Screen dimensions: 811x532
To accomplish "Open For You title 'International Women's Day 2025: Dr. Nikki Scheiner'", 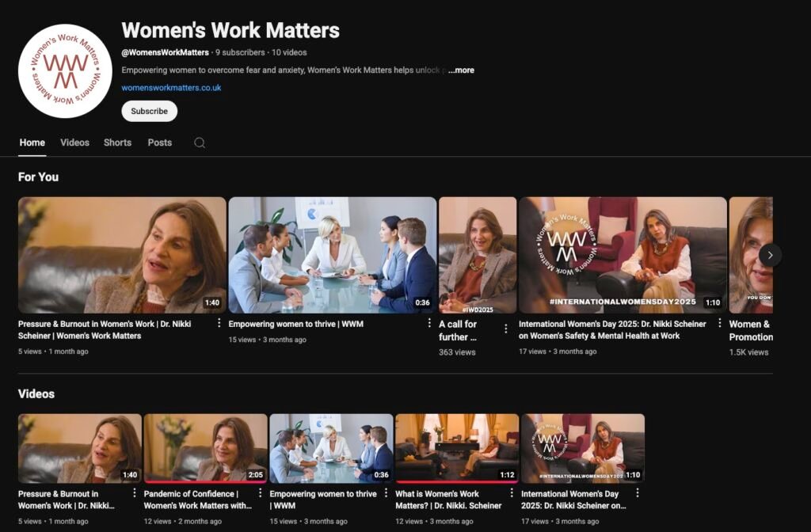I will pyautogui.click(x=612, y=330).
